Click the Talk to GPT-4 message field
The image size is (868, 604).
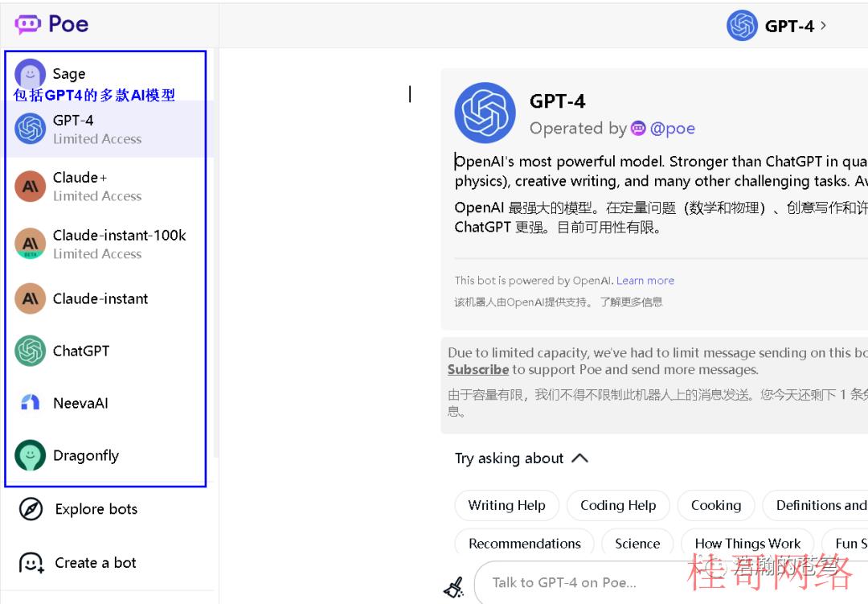pyautogui.click(x=671, y=583)
